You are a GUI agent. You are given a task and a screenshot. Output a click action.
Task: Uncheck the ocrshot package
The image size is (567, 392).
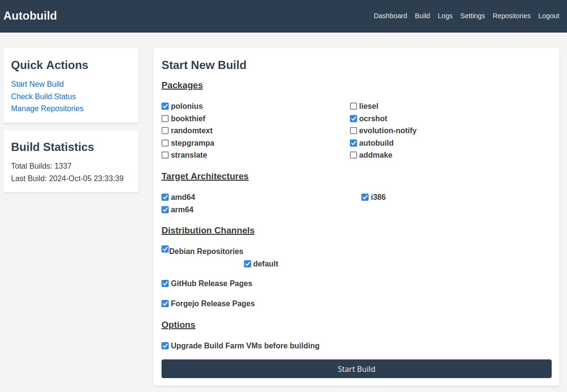pos(353,119)
